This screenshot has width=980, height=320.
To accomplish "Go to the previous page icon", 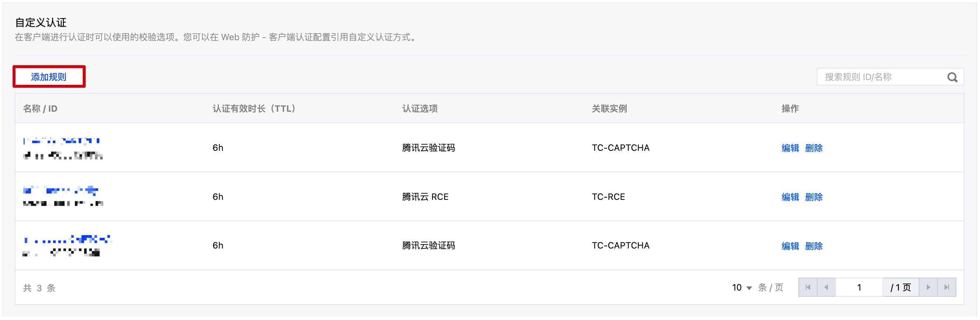I will point(826,288).
